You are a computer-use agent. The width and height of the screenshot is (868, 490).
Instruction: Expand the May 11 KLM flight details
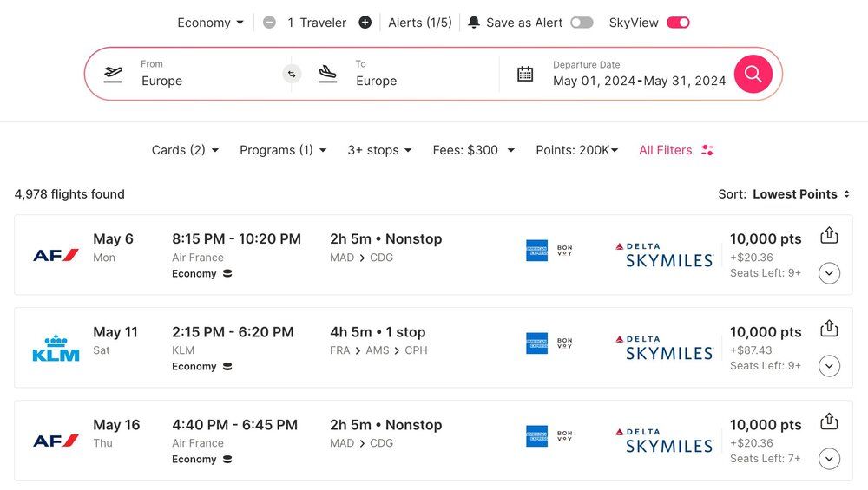829,366
